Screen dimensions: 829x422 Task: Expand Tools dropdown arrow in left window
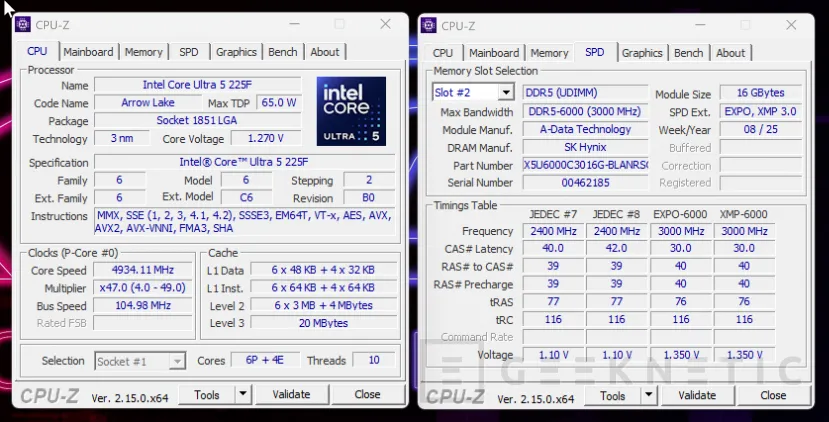point(243,394)
